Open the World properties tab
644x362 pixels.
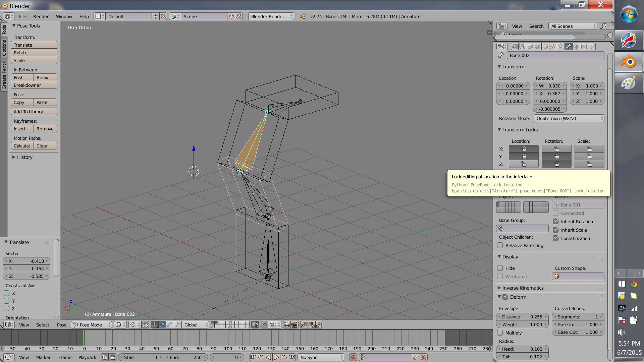point(537,46)
